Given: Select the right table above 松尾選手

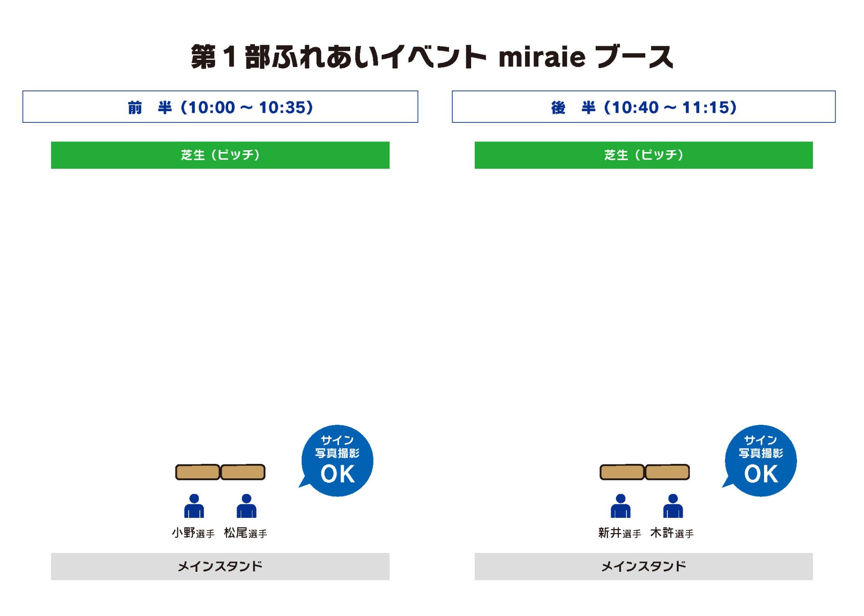Looking at the screenshot, I should coord(243,472).
